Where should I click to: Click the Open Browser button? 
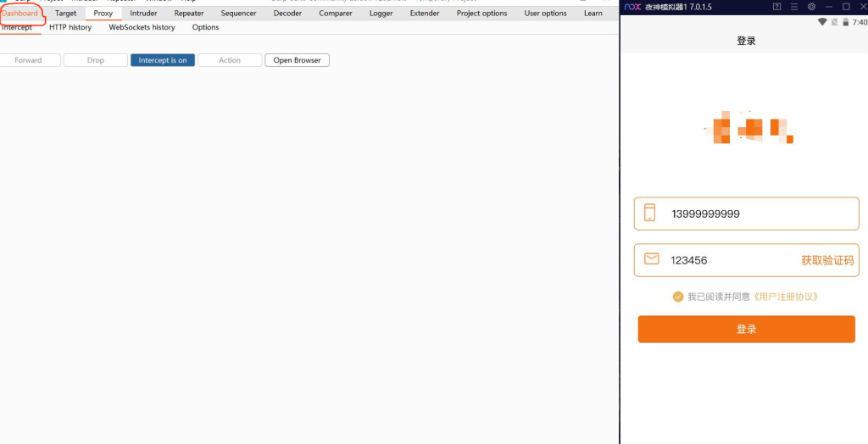click(298, 60)
